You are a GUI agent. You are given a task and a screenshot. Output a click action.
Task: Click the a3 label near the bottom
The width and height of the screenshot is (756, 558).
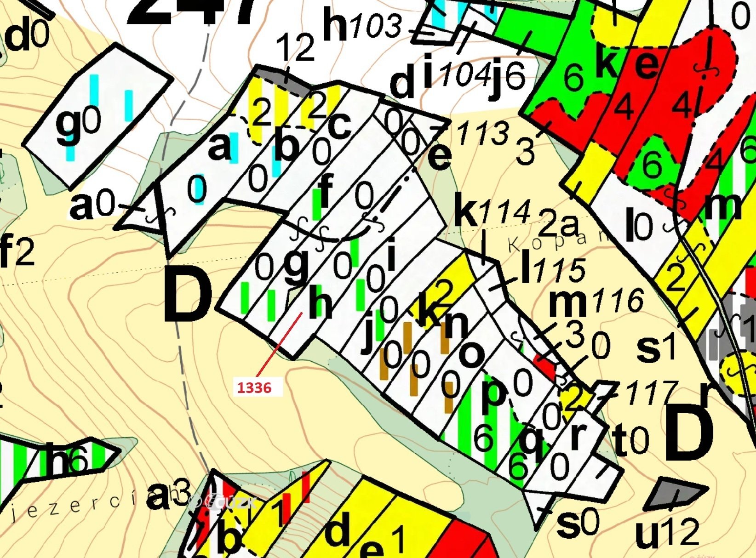tap(168, 494)
